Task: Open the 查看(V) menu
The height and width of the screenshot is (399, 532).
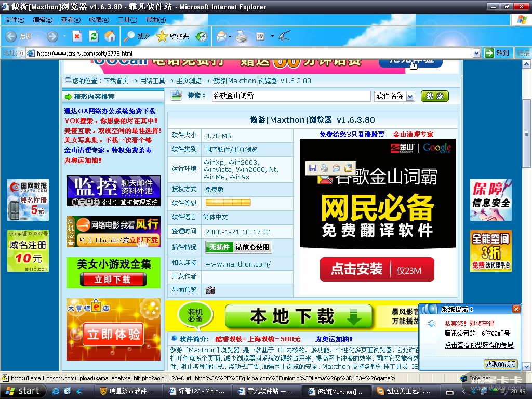Action: pyautogui.click(x=71, y=20)
